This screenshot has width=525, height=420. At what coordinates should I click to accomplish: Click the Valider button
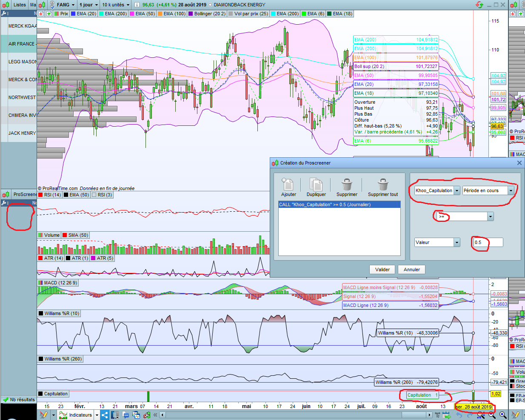point(382,270)
